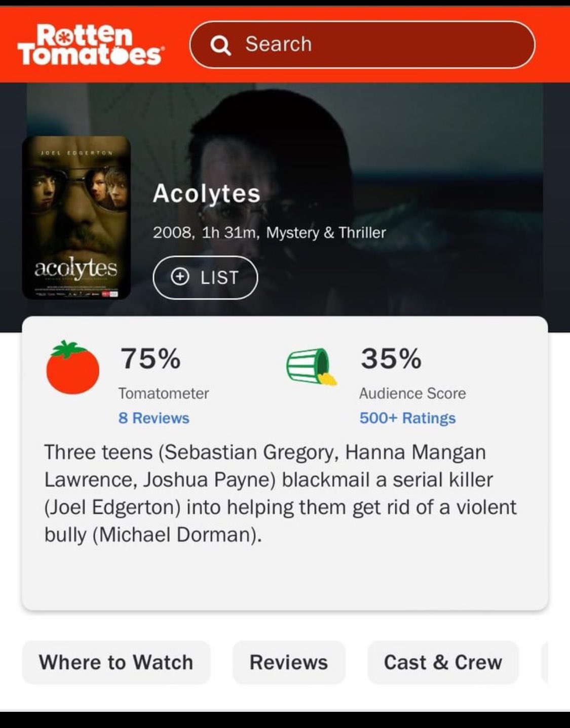
Task: Click the red tomato Tomatometer icon
Action: tap(72, 367)
